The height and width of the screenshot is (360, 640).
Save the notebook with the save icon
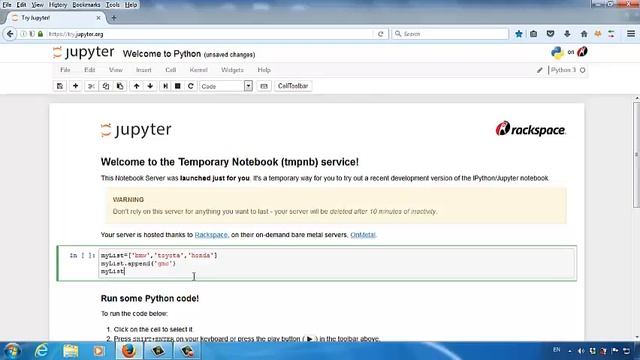[60, 86]
